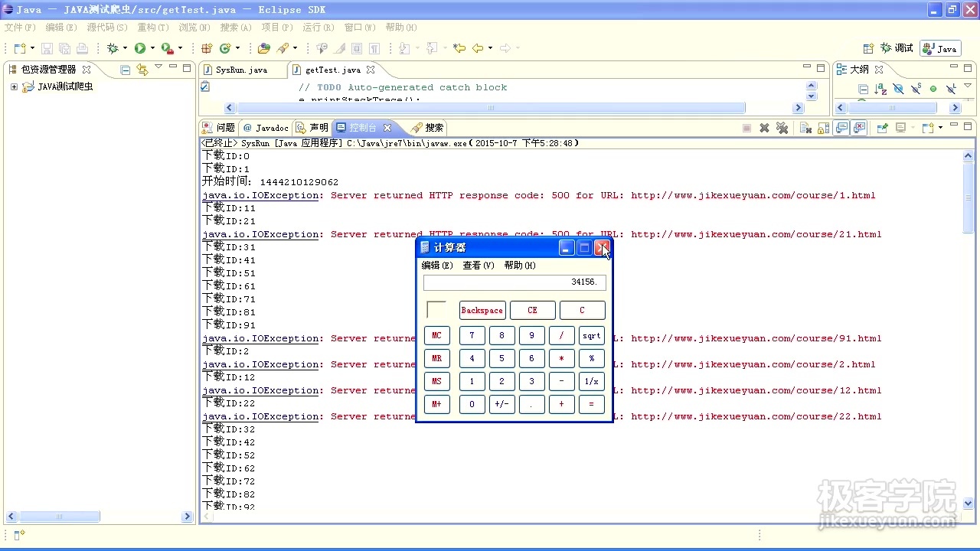Click console vertical scrollbar thumb
980x551 pixels.
tap(968, 197)
